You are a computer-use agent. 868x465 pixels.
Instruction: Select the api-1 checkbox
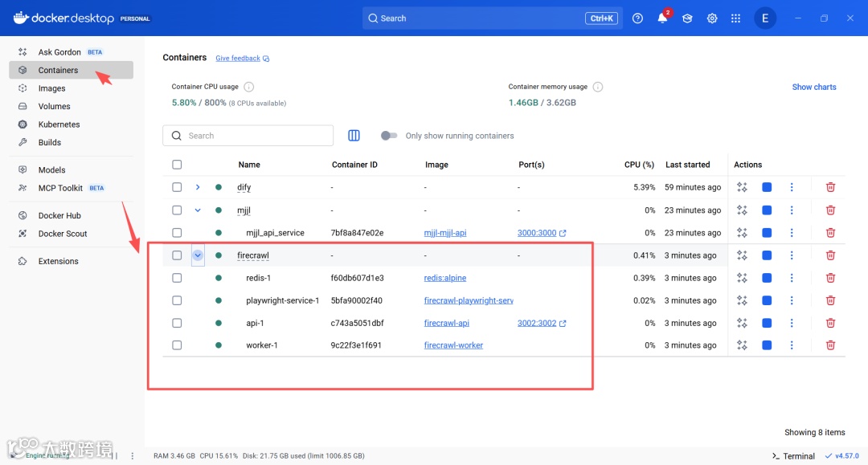click(x=177, y=323)
